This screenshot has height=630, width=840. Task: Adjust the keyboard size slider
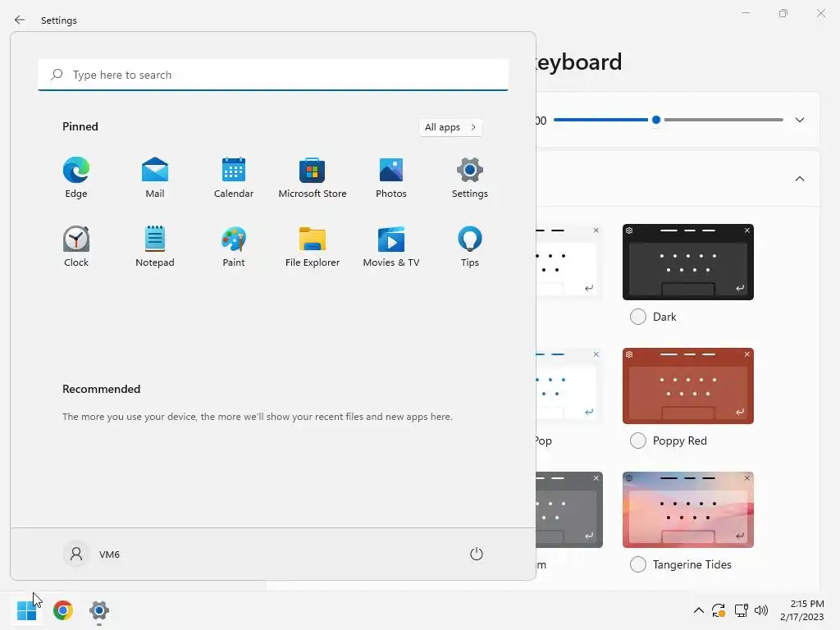(655, 120)
